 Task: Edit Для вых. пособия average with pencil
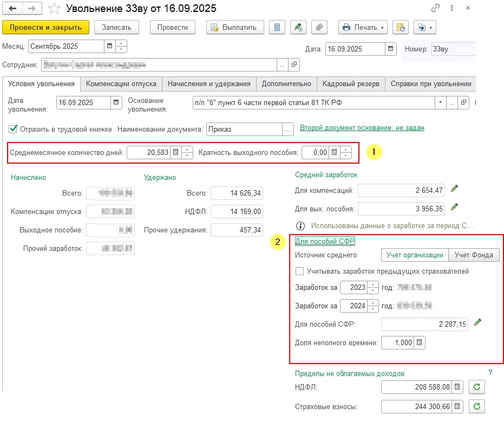click(454, 207)
